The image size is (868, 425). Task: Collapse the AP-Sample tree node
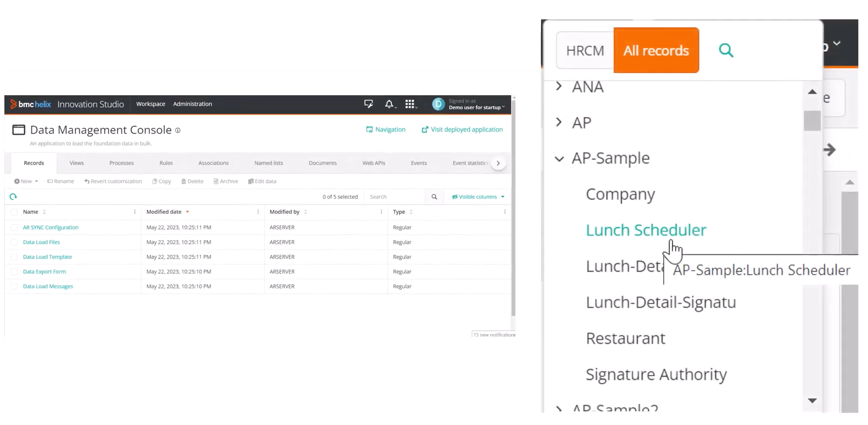tap(559, 159)
